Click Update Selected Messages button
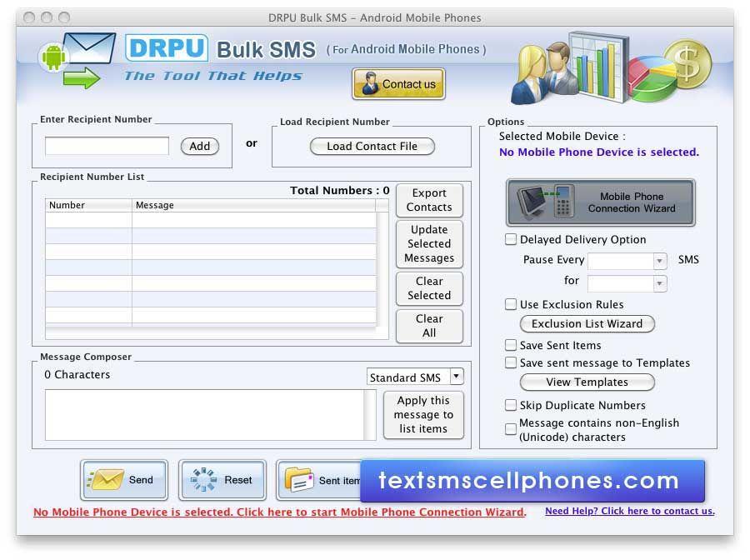 [x=429, y=244]
